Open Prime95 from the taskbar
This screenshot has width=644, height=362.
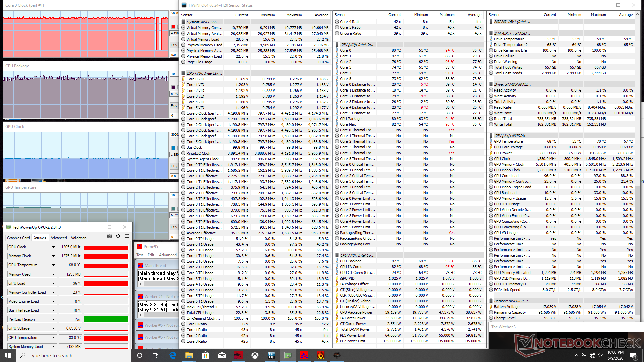point(304,355)
